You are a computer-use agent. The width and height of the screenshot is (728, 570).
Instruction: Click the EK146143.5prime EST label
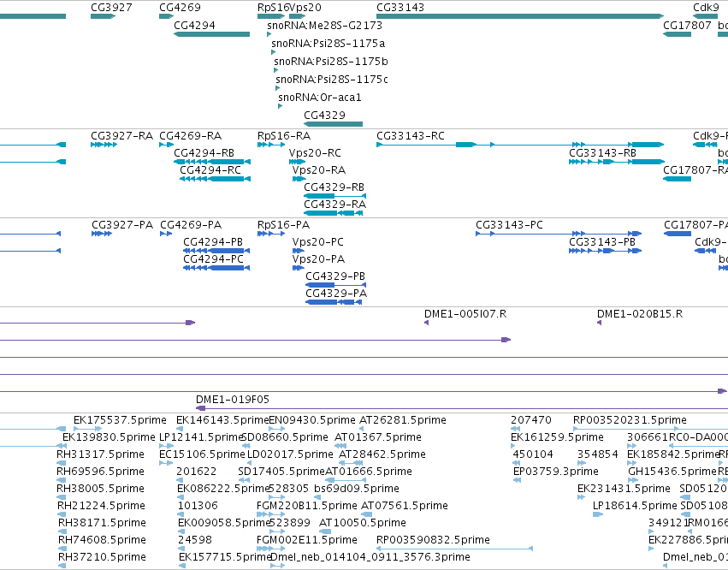223,420
